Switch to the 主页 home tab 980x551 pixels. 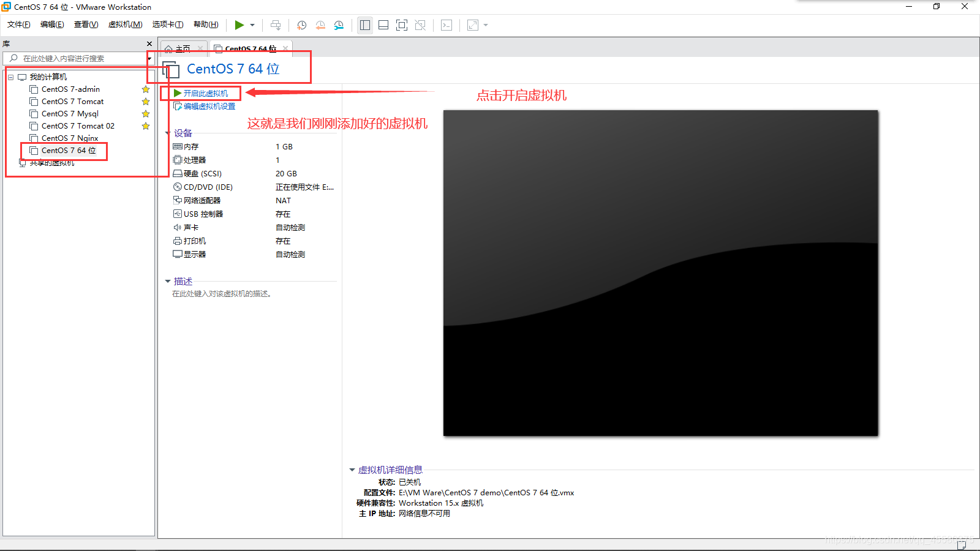coord(183,48)
